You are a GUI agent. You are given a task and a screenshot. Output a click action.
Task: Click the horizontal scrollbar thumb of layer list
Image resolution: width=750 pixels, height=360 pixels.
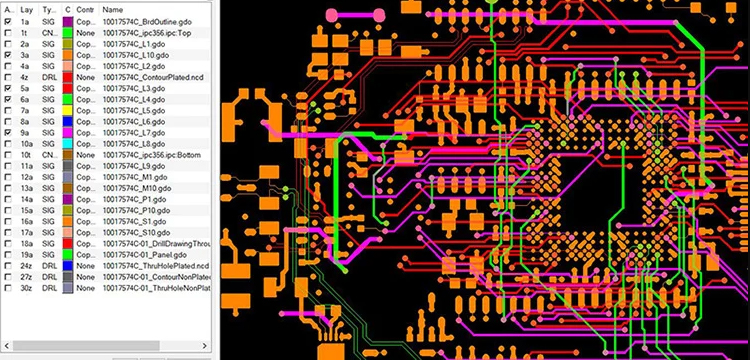click(x=86, y=346)
